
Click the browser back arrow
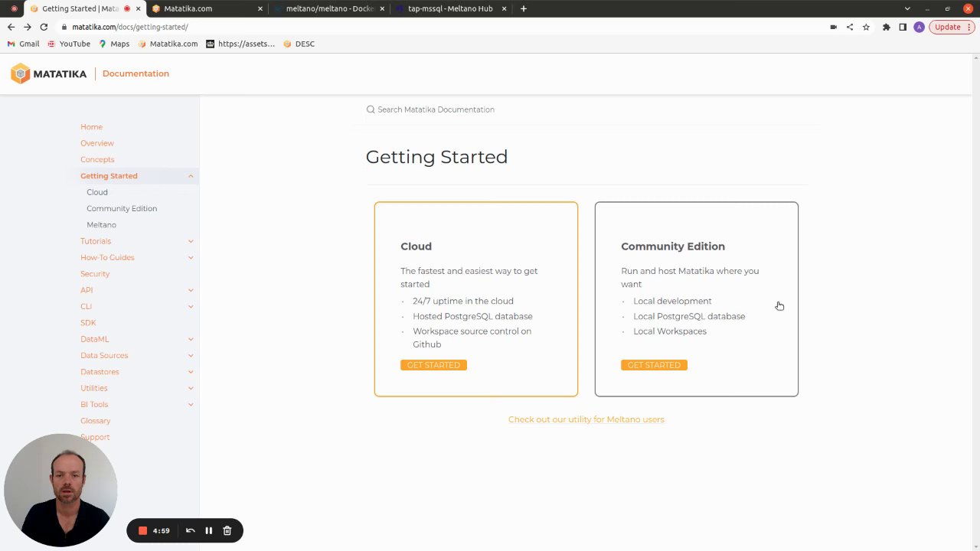click(11, 27)
